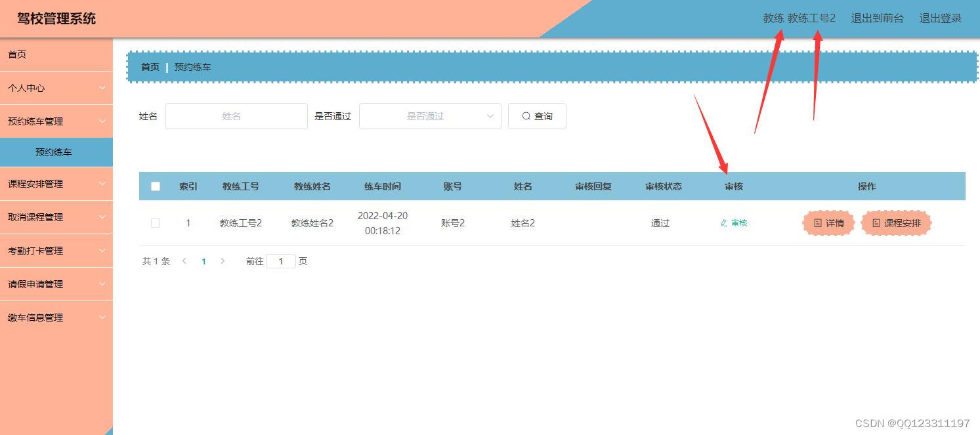Expand the 个人中心 menu chevron

tap(102, 88)
